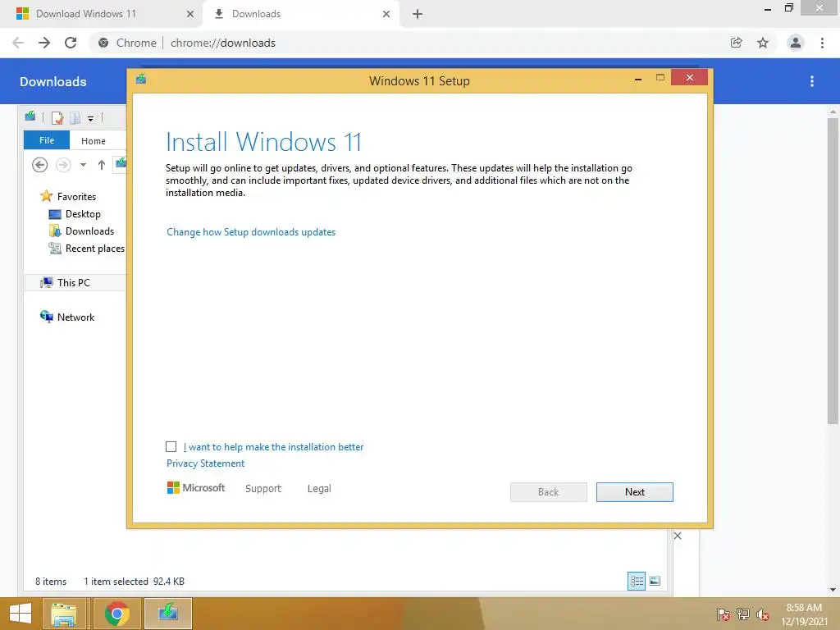
Task: Go back in File Explorer
Action: click(x=39, y=164)
